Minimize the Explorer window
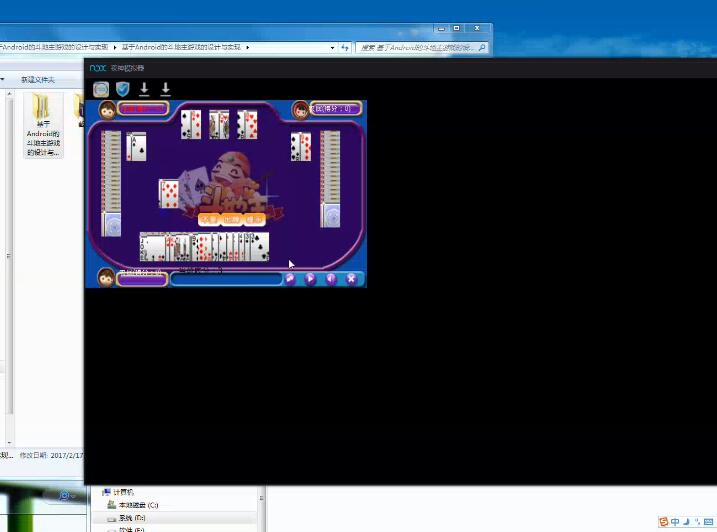 pyautogui.click(x=441, y=28)
